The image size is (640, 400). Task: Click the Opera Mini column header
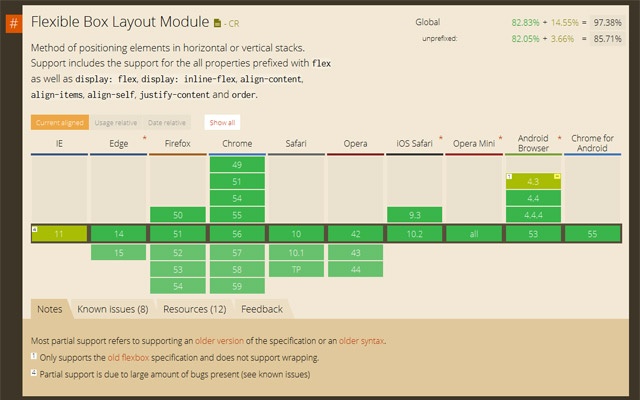(474, 143)
